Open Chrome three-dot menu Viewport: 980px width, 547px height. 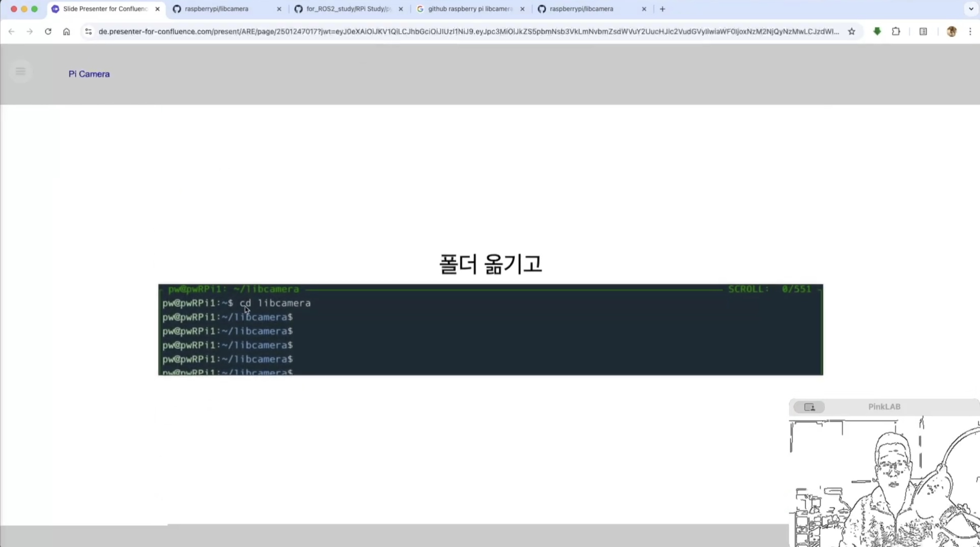970,32
